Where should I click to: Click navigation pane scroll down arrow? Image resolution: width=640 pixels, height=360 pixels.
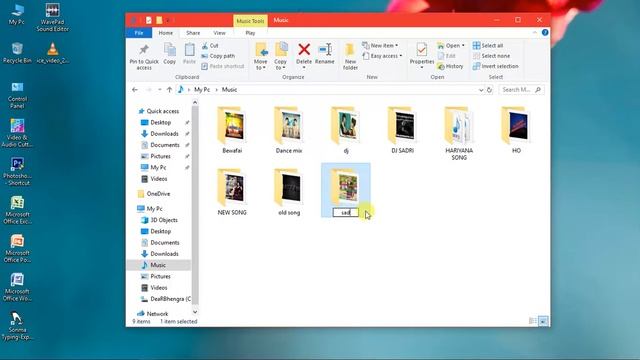[x=195, y=312]
